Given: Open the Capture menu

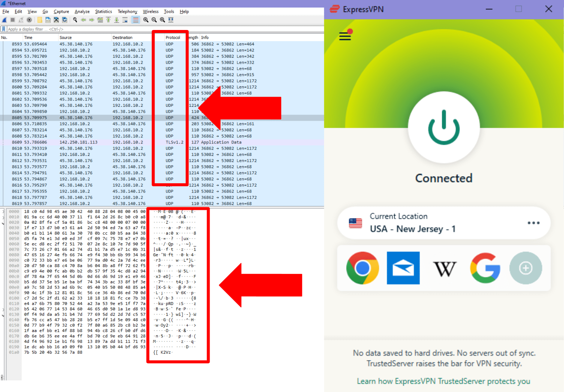Looking at the screenshot, I should (x=61, y=12).
